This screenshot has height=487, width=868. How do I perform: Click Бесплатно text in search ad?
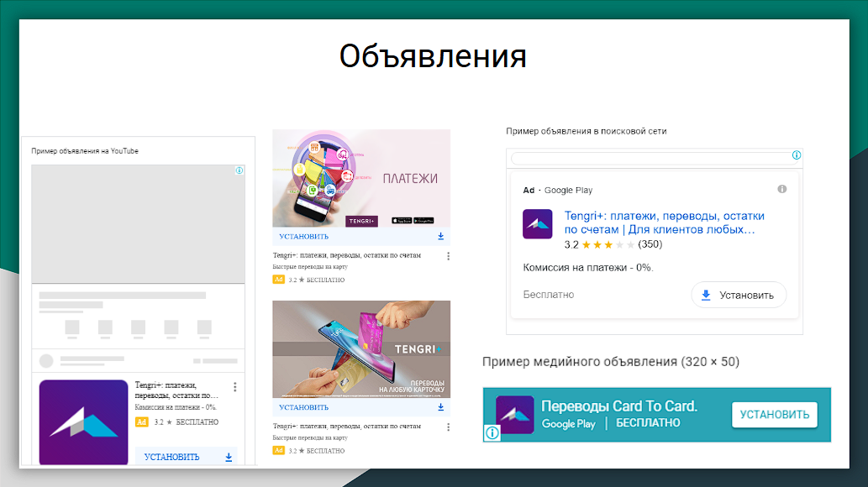pyautogui.click(x=549, y=295)
